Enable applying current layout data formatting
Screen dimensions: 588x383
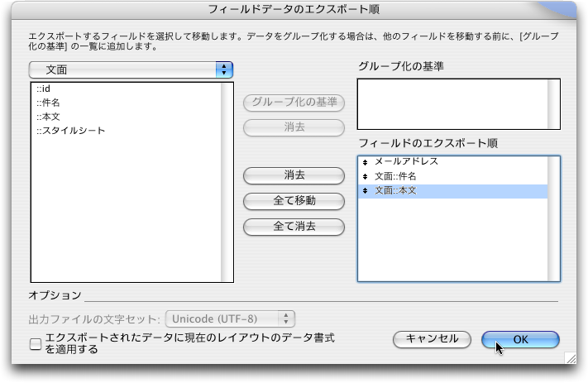36,343
